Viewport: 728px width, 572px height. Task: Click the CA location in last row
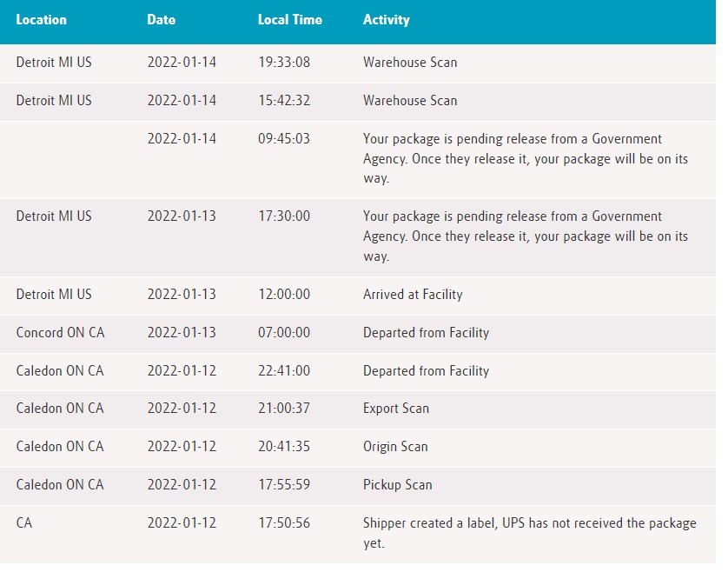24,522
